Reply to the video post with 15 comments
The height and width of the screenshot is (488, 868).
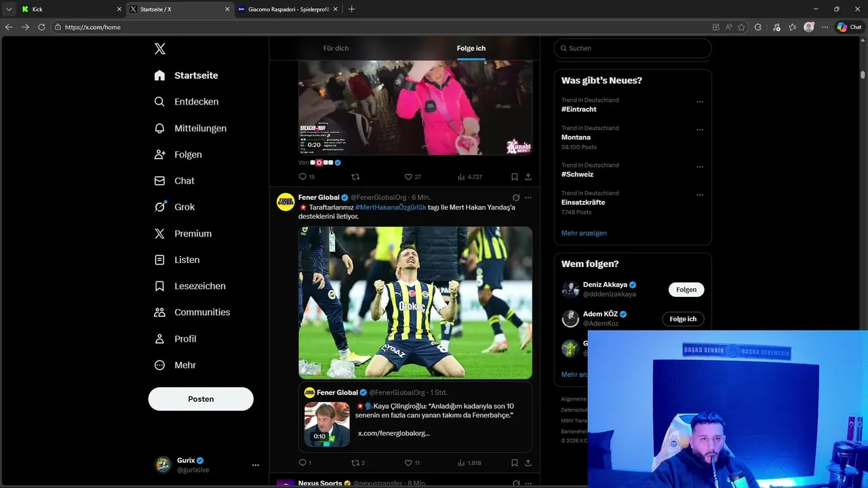(x=307, y=177)
